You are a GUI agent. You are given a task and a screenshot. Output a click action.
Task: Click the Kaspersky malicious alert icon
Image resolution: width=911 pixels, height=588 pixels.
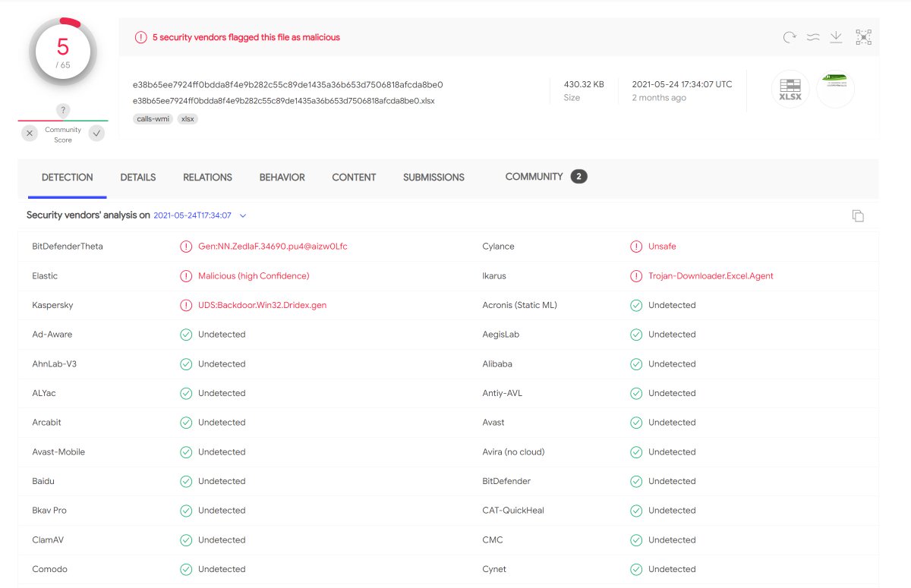point(186,305)
